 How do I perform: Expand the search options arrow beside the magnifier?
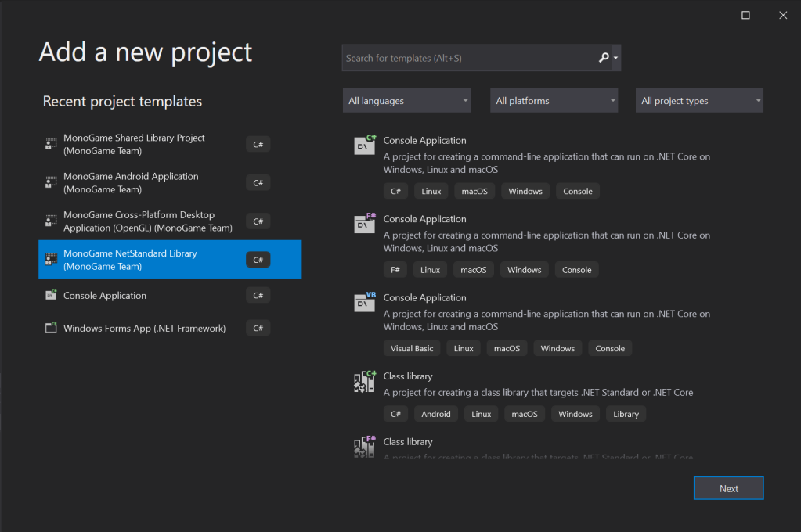(x=615, y=58)
